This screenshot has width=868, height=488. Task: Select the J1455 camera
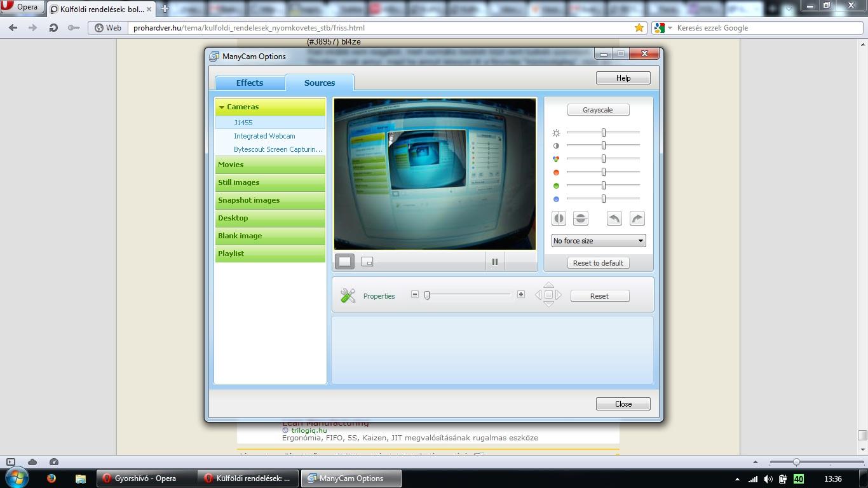[270, 123]
